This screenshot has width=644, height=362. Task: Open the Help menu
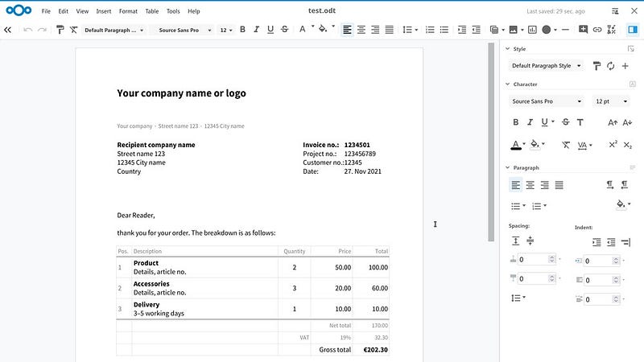tap(193, 11)
